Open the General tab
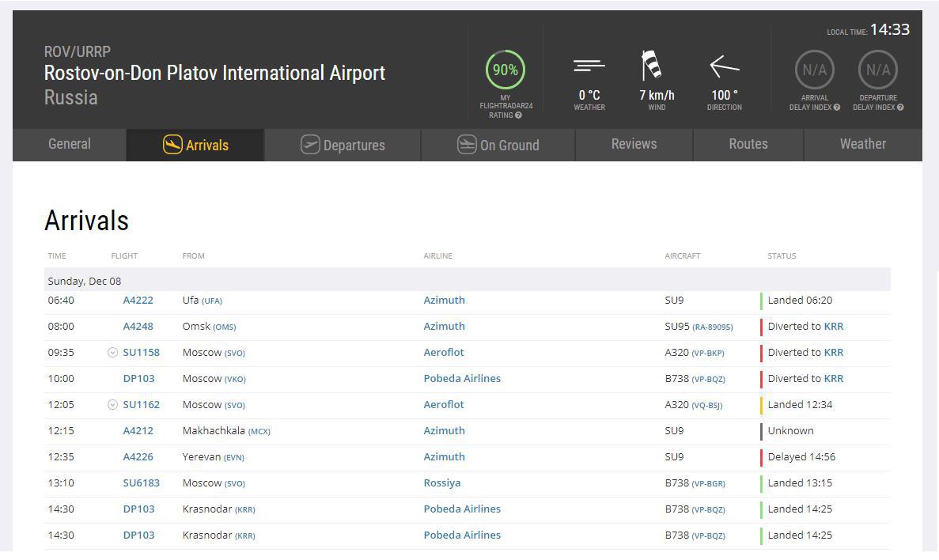This screenshot has width=939, height=560. 70,144
